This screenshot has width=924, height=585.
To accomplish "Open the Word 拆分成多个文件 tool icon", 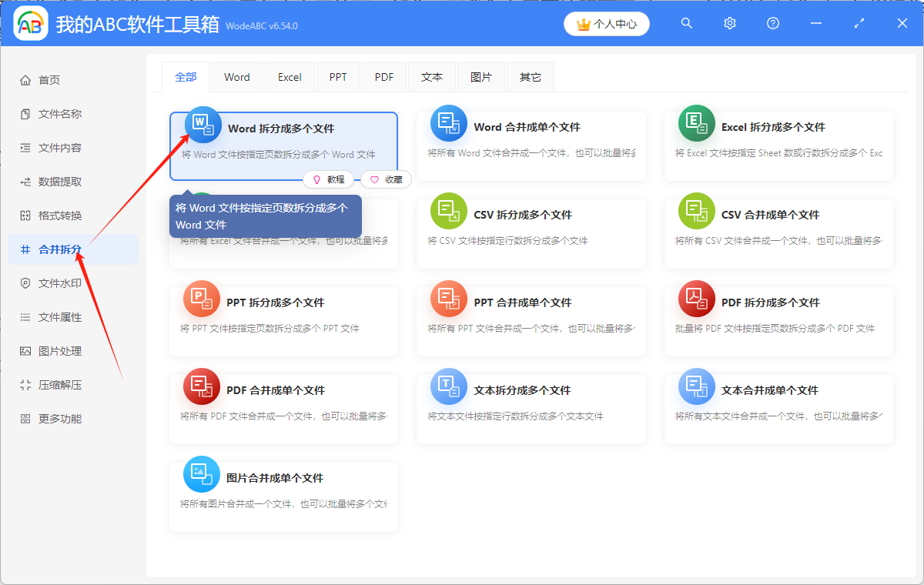I will point(202,123).
